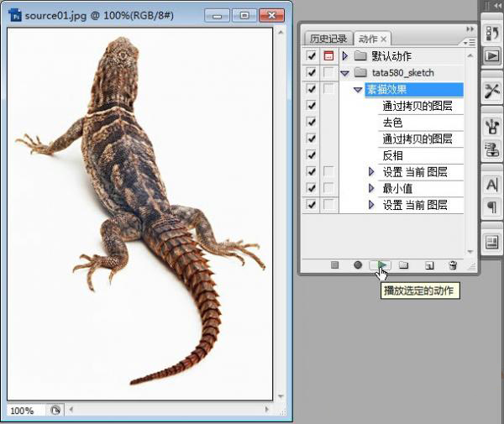Viewport: 504px width, 424px height.
Task: Open the Paragraph panel pilcrow icon
Action: [x=491, y=207]
